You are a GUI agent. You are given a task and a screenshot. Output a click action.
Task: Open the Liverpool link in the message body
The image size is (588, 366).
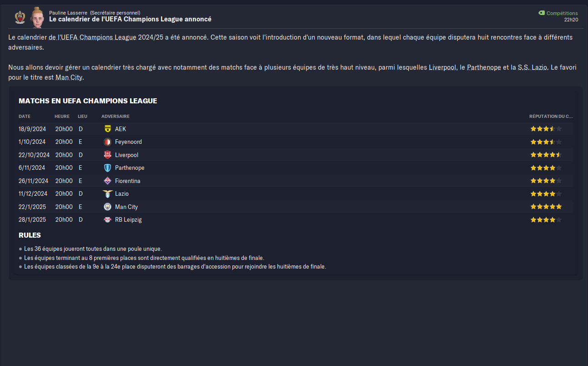click(x=442, y=67)
